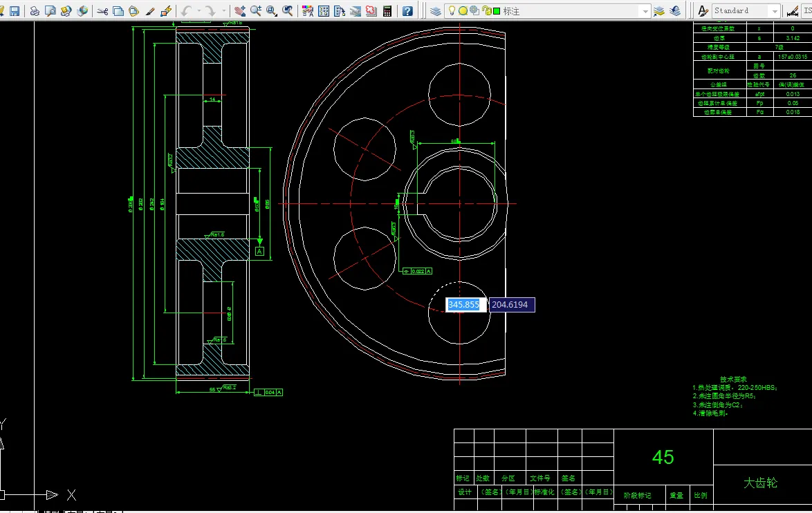Screen dimensions: 812x513
Task: Open the Layer Properties Manager
Action: [x=436, y=11]
